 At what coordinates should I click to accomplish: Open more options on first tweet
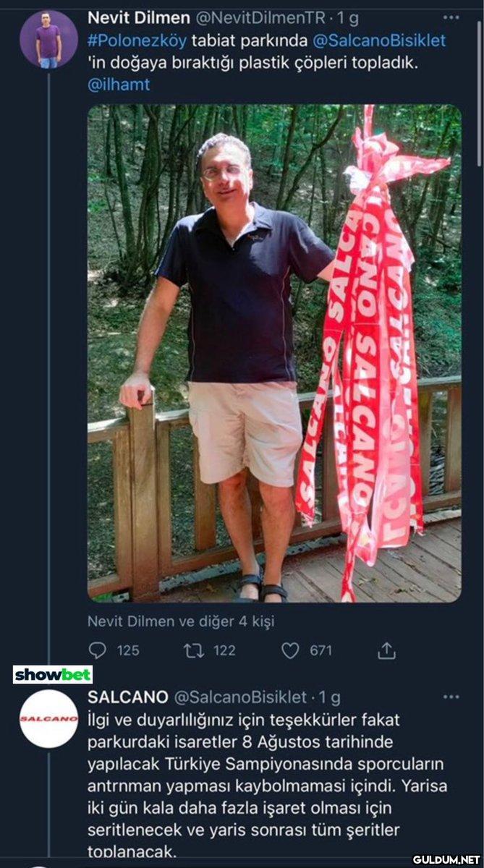451,18
